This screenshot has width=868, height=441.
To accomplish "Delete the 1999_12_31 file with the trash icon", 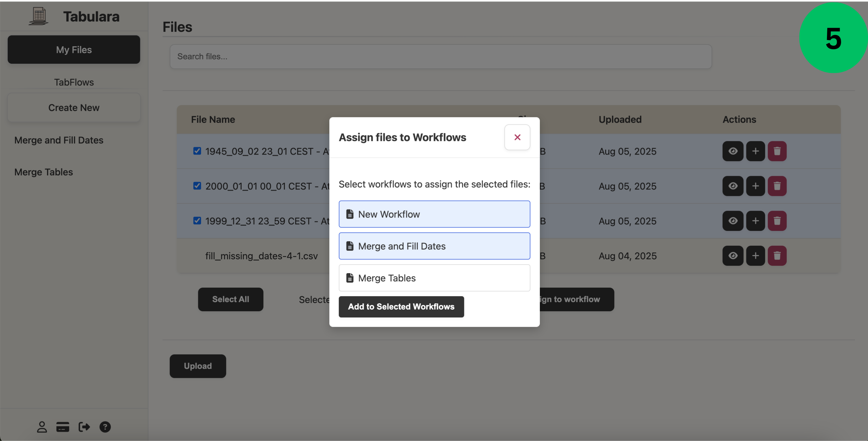I will pos(777,221).
